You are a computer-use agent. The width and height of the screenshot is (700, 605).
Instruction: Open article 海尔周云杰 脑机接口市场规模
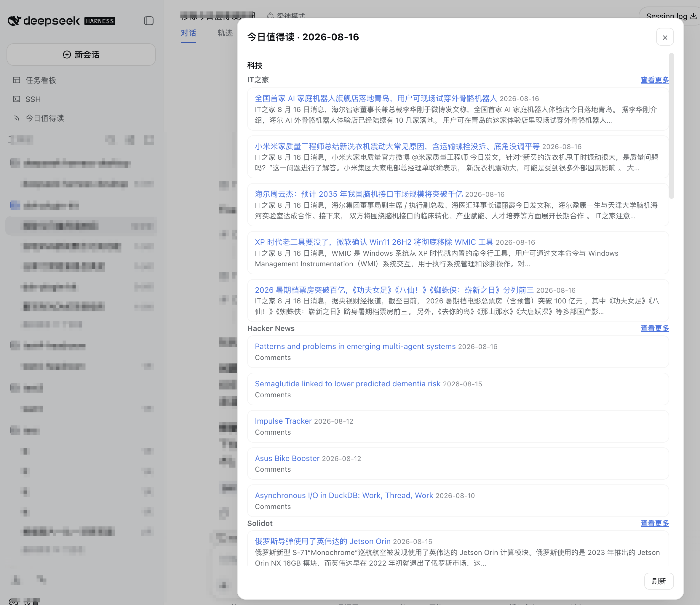358,194
